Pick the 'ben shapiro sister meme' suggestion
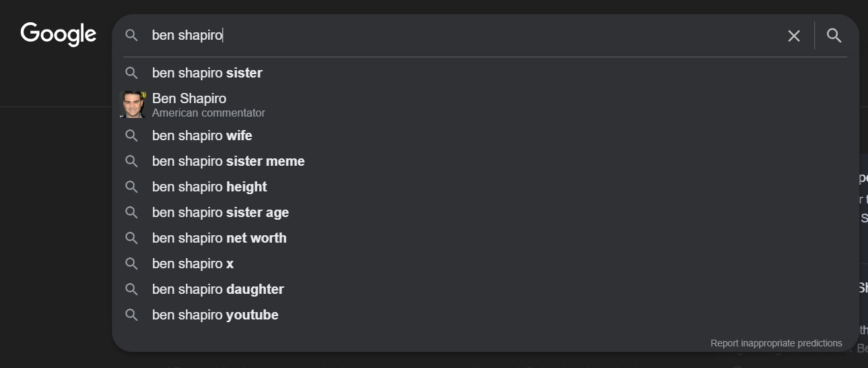This screenshot has width=868, height=368. (x=228, y=161)
